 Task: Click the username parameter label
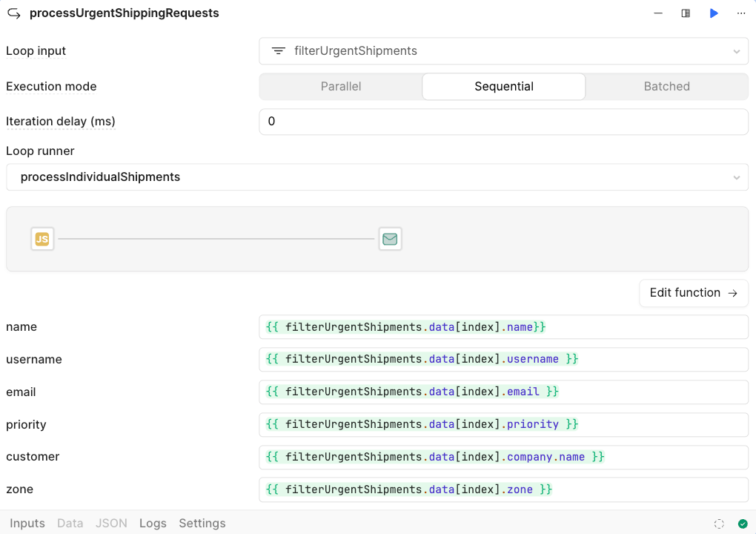[x=34, y=360]
